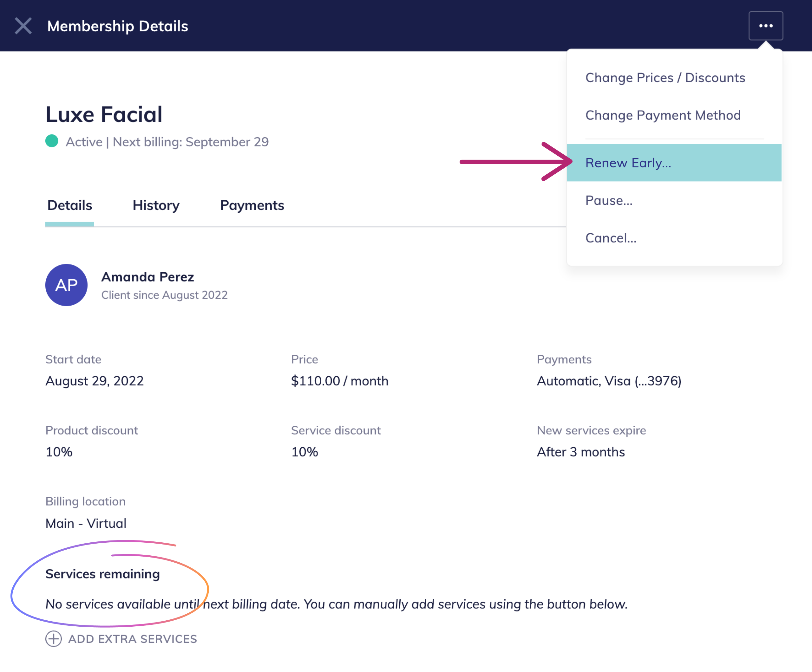Image resolution: width=812 pixels, height=672 pixels.
Task: Click ADD EXTRA SERVICES link
Action: pos(132,639)
